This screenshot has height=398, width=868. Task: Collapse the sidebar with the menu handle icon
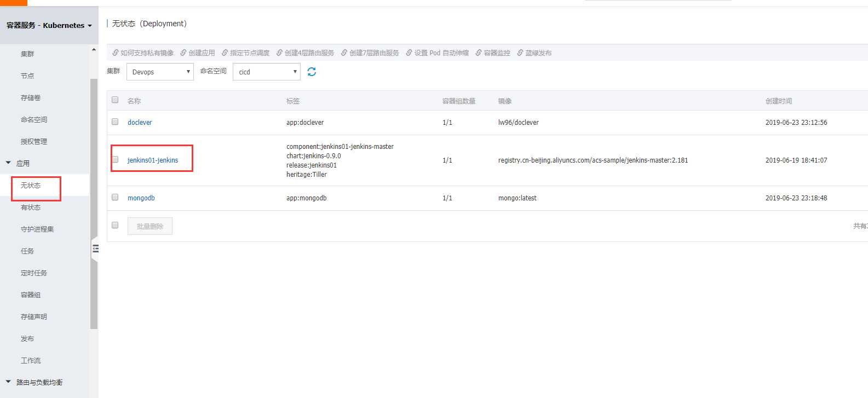click(95, 249)
